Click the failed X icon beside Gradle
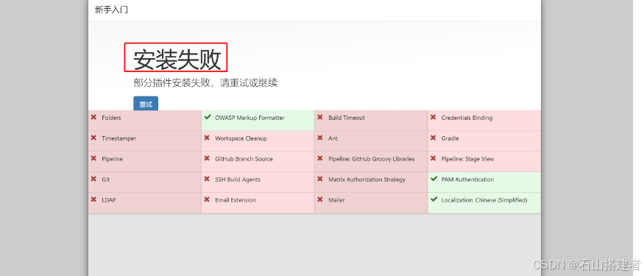 [434, 138]
